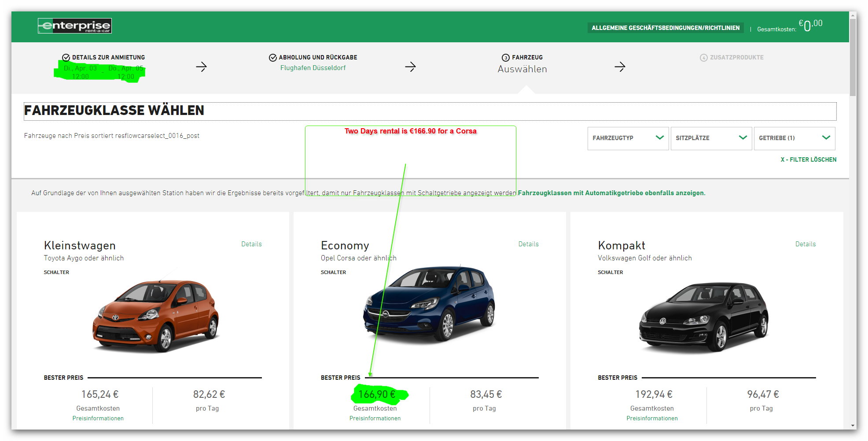
Task: Open Preisinformationen for Kompakt
Action: tap(652, 419)
